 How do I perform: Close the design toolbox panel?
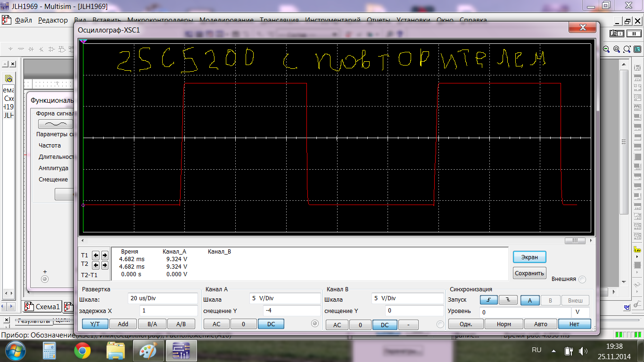tap(12, 64)
